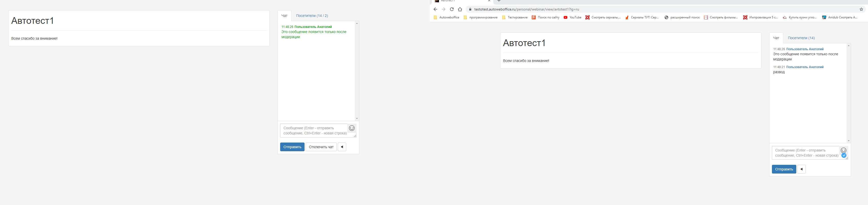
Task: Bookmark this page with the star icon
Action: 861,9
